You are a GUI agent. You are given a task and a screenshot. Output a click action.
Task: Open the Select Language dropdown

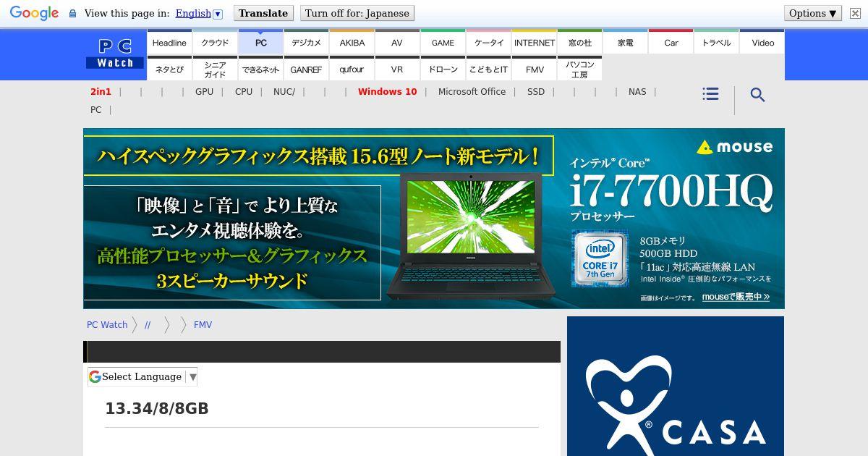click(x=142, y=376)
